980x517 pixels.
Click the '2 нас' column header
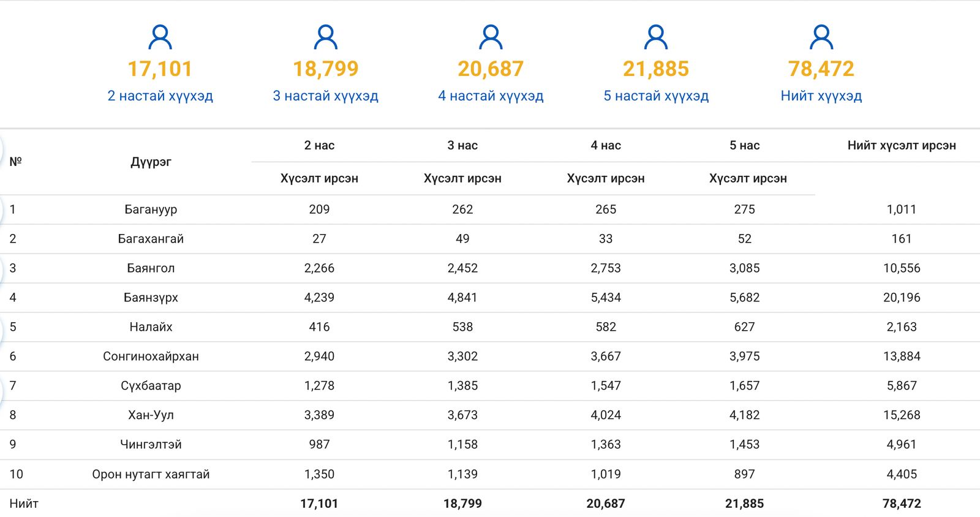tap(319, 145)
